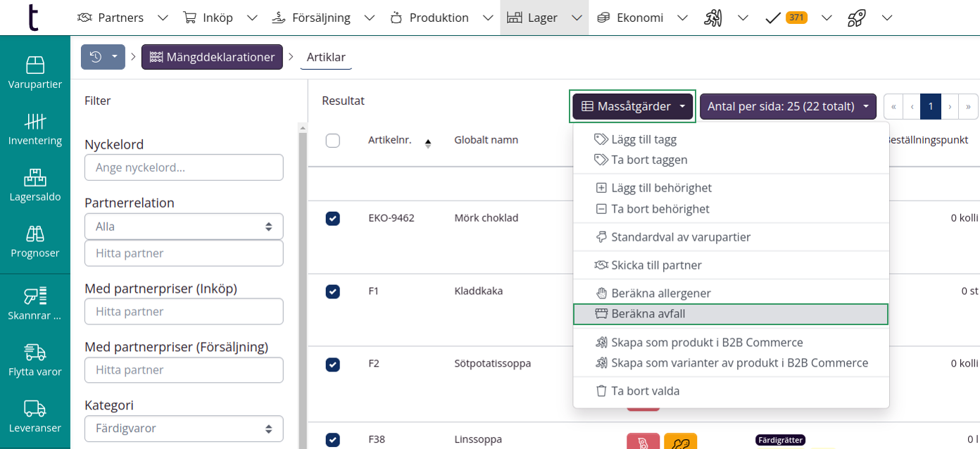The height and width of the screenshot is (449, 980).
Task: Open the Inventering sidebar icon
Action: pyautogui.click(x=35, y=129)
